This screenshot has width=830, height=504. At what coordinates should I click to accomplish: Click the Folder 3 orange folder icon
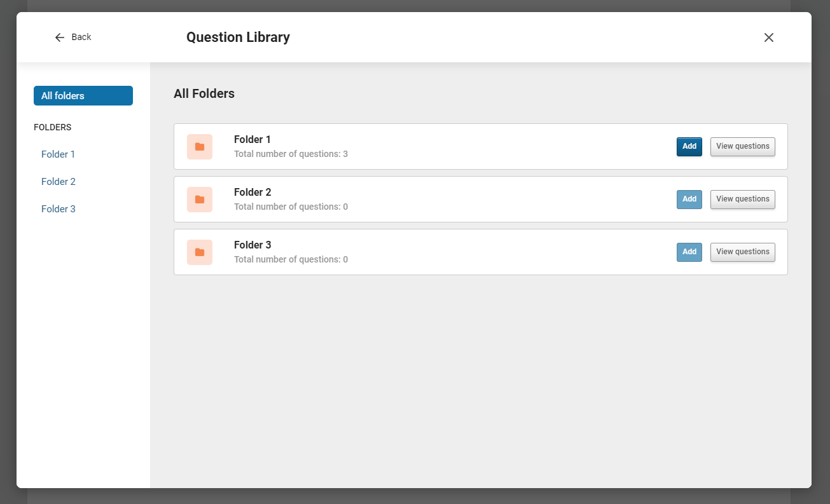point(200,252)
